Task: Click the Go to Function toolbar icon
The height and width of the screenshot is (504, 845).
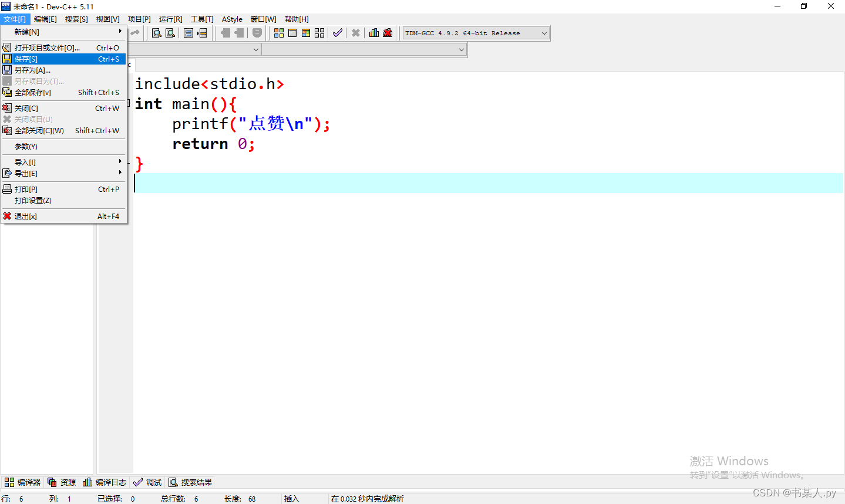Action: [188, 33]
